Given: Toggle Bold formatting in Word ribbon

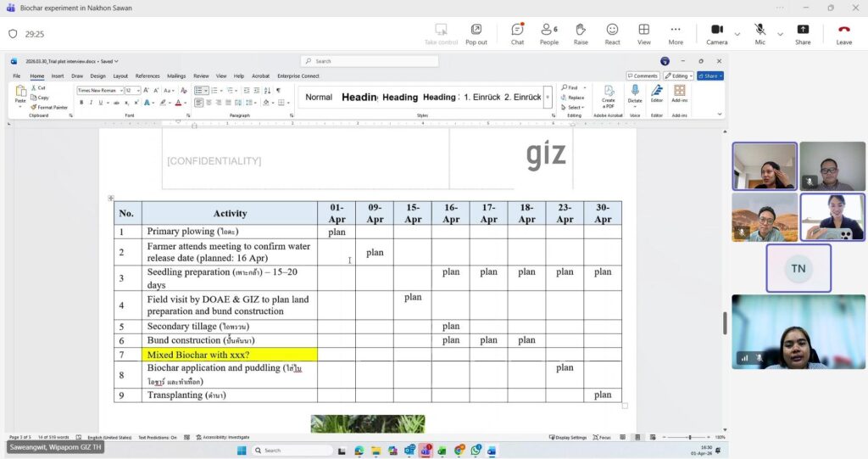Looking at the screenshot, I should click(x=81, y=103).
